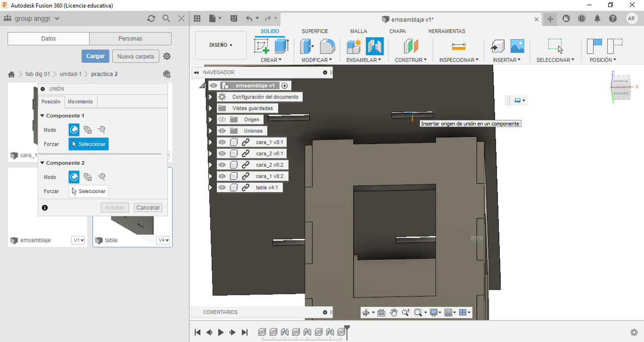Select the Create Sketch tool icon
This screenshot has height=342, width=644.
(262, 46)
